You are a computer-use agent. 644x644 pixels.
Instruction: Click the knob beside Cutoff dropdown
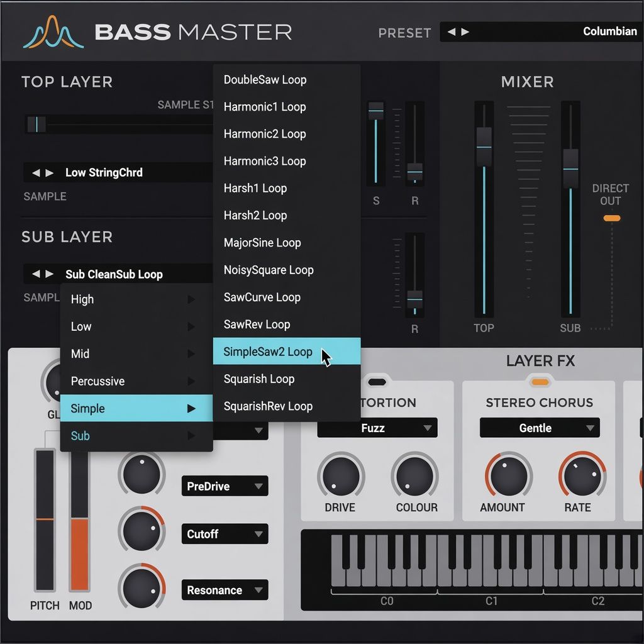pyautogui.click(x=142, y=531)
